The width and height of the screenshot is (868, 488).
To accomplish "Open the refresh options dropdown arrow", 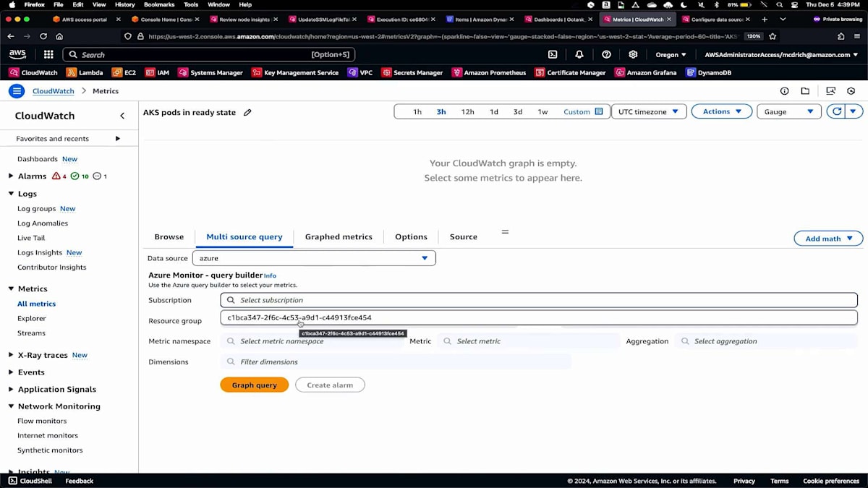I will coord(854,111).
